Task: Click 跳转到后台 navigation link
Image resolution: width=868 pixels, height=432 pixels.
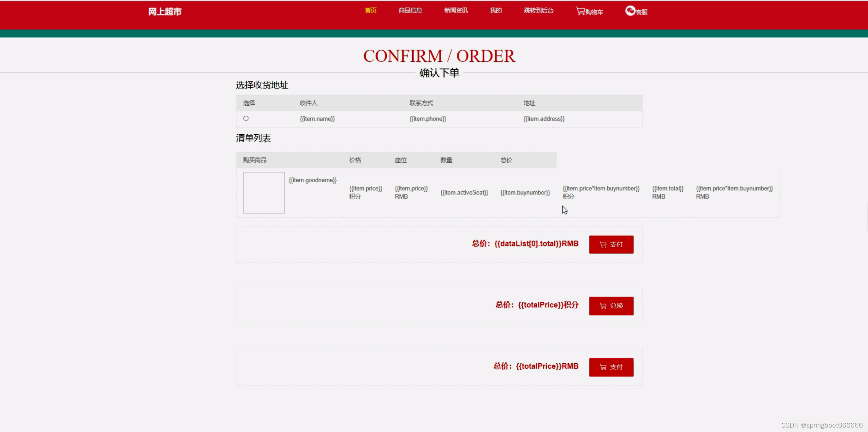Action: (x=538, y=10)
